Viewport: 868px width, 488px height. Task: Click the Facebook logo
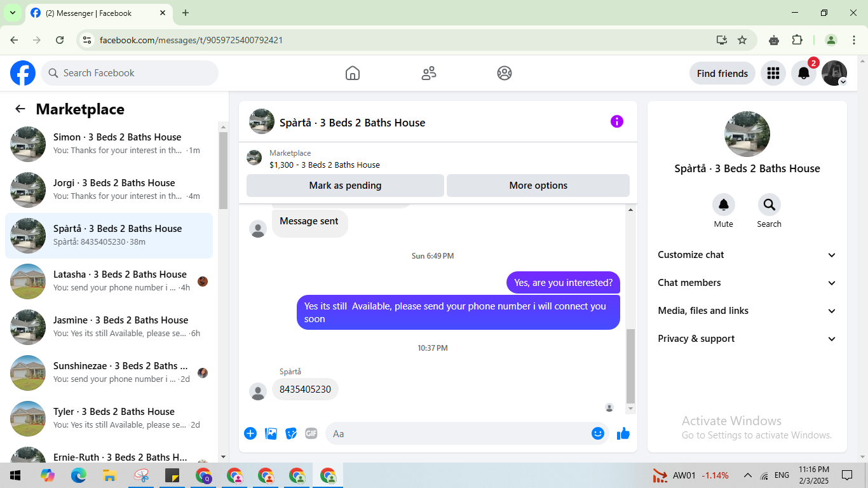click(x=23, y=73)
